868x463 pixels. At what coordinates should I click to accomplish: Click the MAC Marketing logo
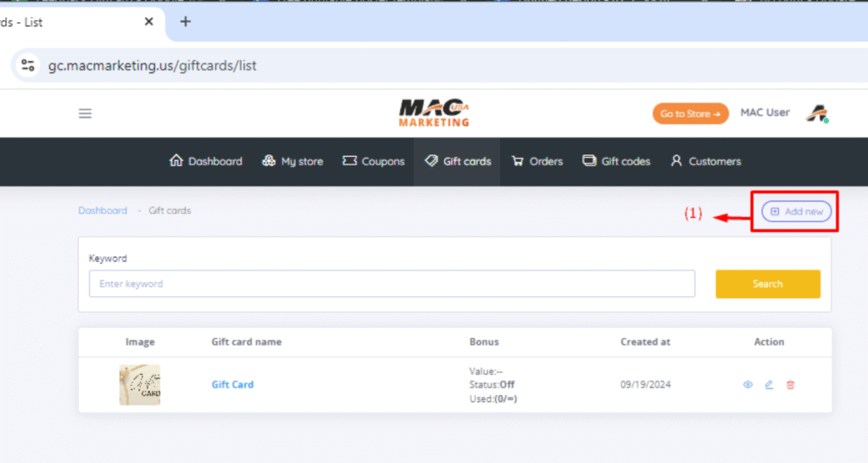(x=434, y=113)
